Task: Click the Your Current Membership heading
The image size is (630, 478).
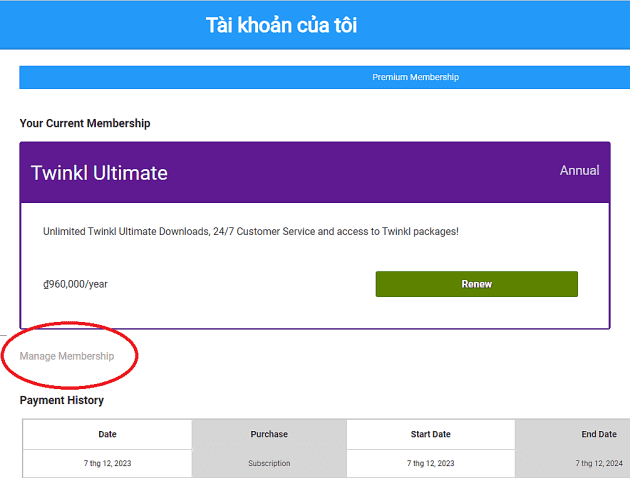Action: (85, 123)
